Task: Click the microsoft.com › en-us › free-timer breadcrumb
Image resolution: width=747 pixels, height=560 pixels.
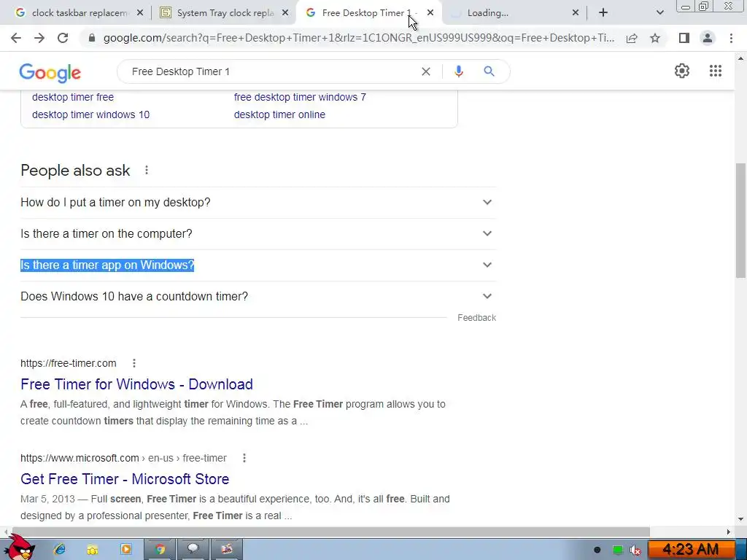Action: (x=123, y=458)
